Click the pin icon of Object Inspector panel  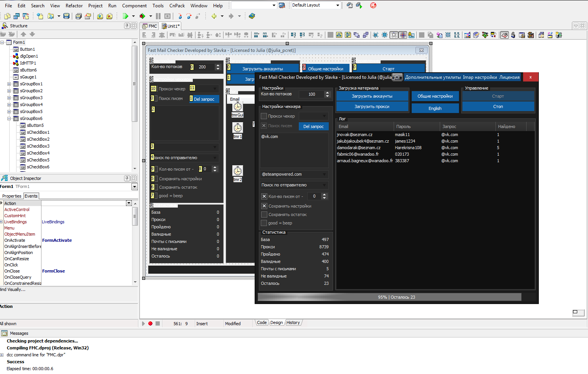127,178
